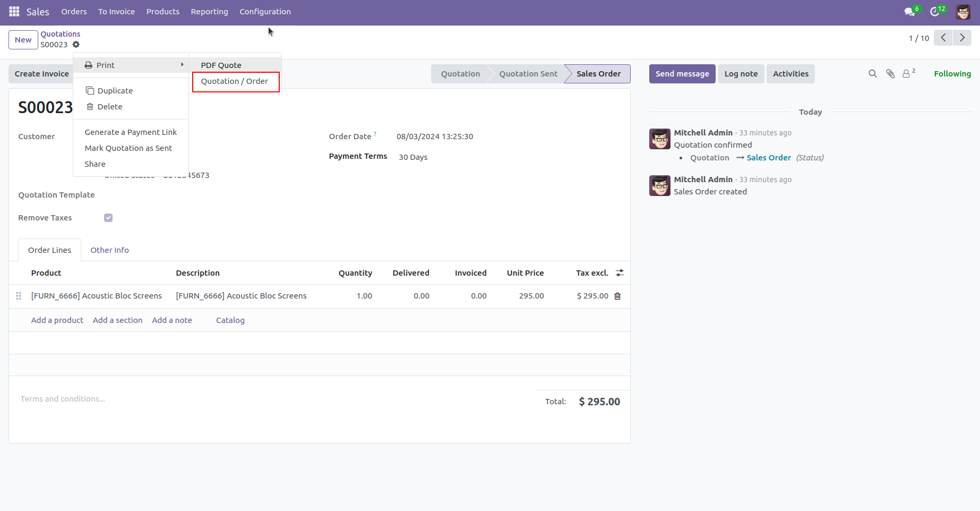The width and height of the screenshot is (980, 511).
Task: Click the Terms and conditions field
Action: click(x=62, y=398)
